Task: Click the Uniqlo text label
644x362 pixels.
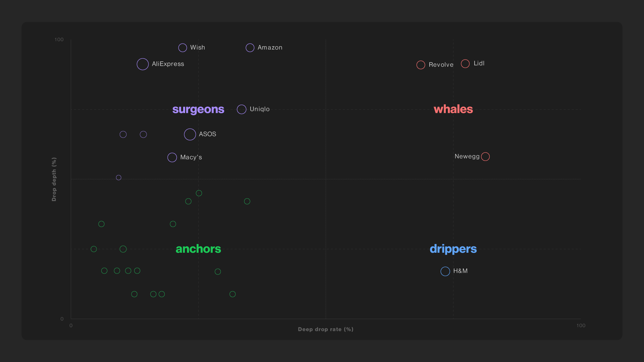Action: click(260, 109)
